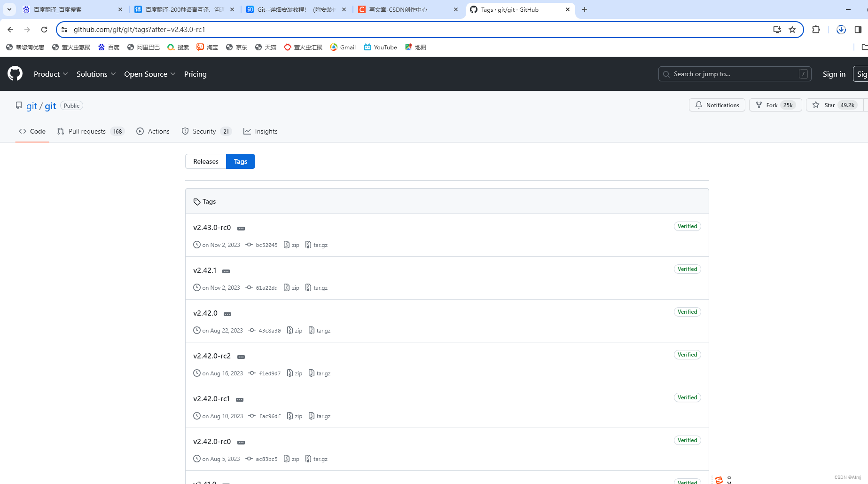Open commit bc52045
Image resolution: width=868 pixels, height=484 pixels.
[262, 245]
